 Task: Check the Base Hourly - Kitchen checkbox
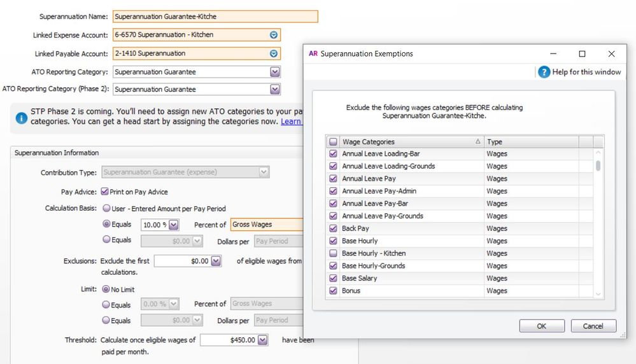(332, 253)
